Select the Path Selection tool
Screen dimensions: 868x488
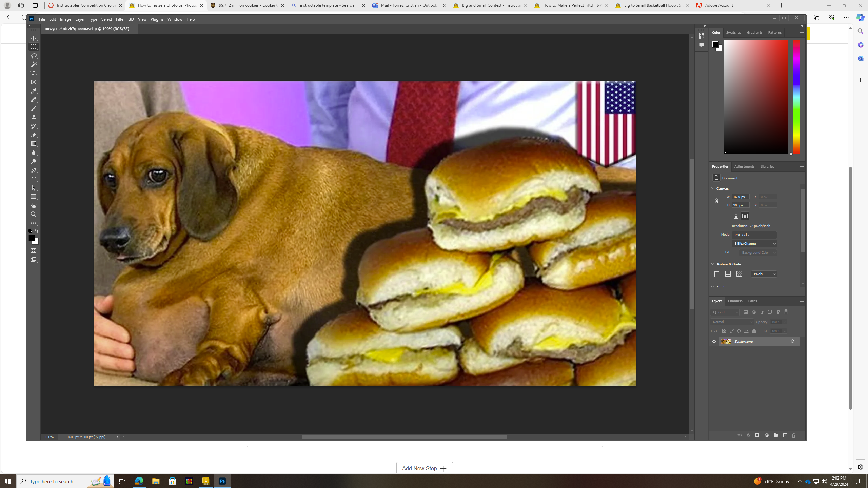[34, 188]
